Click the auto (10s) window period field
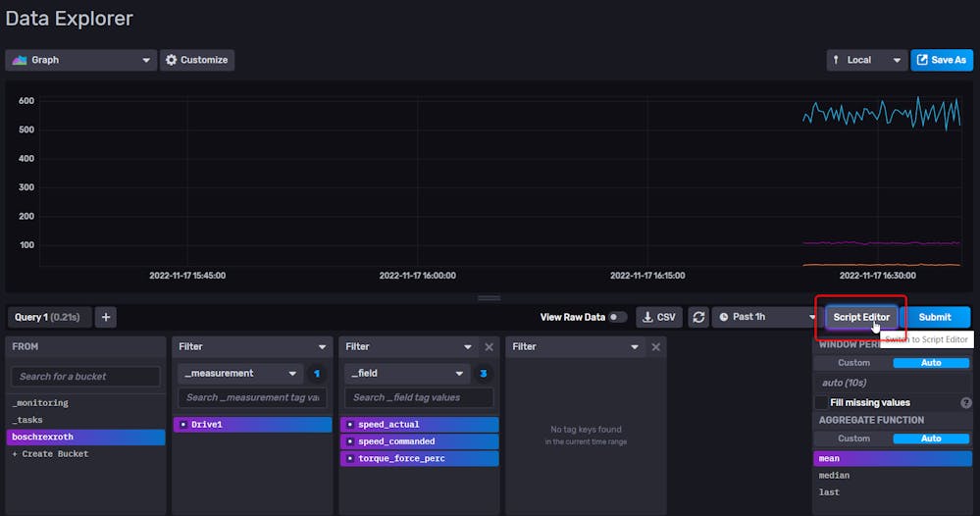The height and width of the screenshot is (516, 980). (x=893, y=383)
